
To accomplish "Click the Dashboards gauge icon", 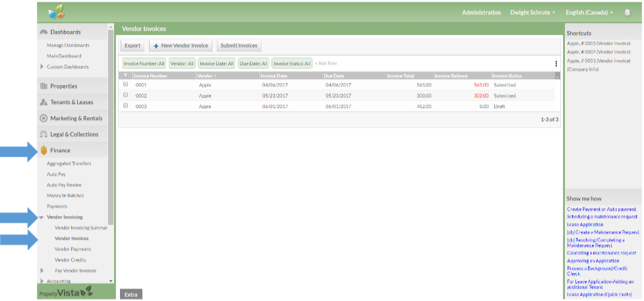I will [44, 32].
